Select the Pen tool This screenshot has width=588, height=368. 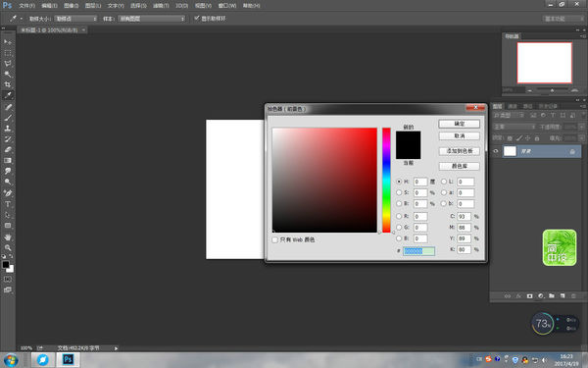point(8,193)
